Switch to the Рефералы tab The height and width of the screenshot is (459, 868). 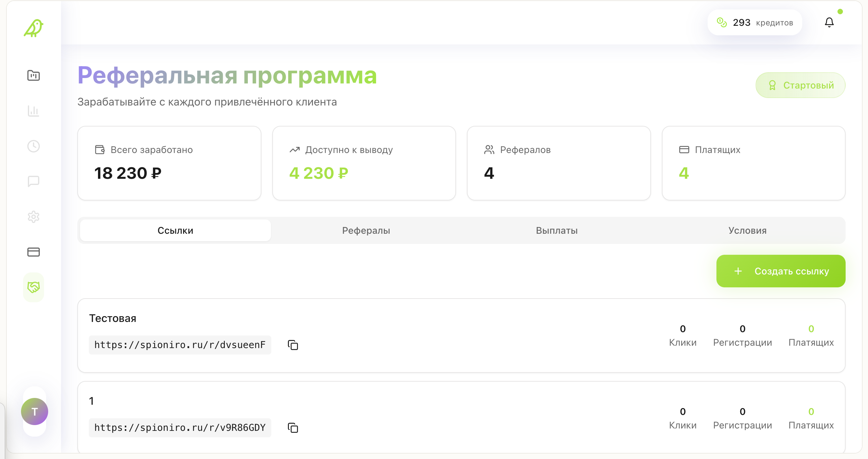(366, 230)
